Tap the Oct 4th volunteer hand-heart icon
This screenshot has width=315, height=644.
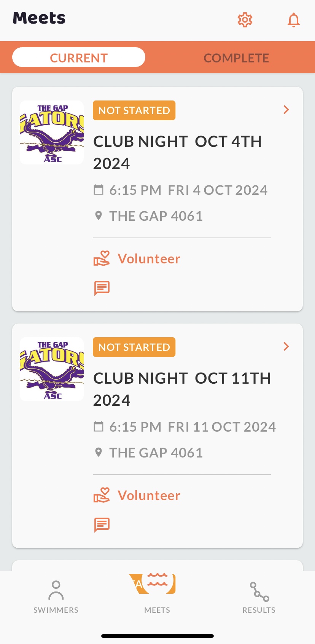[x=102, y=259]
